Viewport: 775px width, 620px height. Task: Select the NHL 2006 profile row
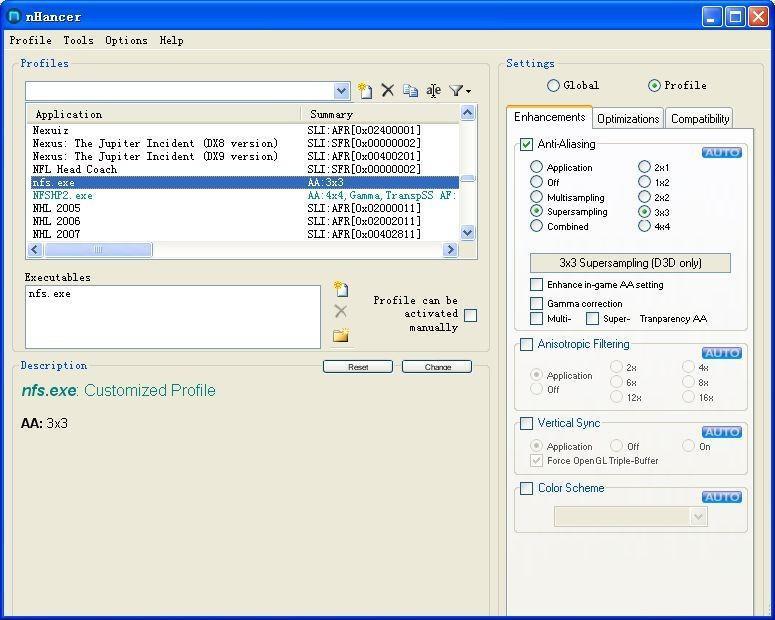[x=245, y=221]
